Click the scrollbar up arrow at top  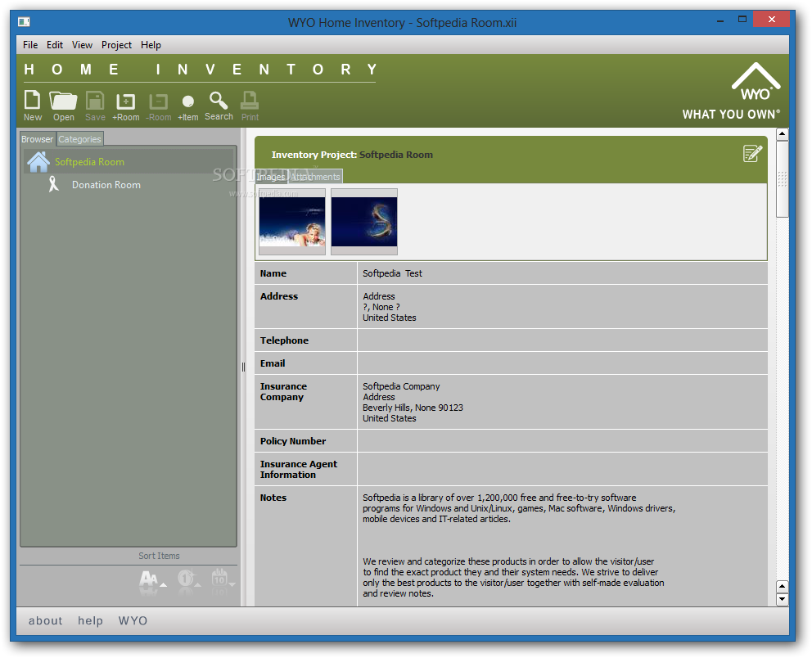click(782, 134)
